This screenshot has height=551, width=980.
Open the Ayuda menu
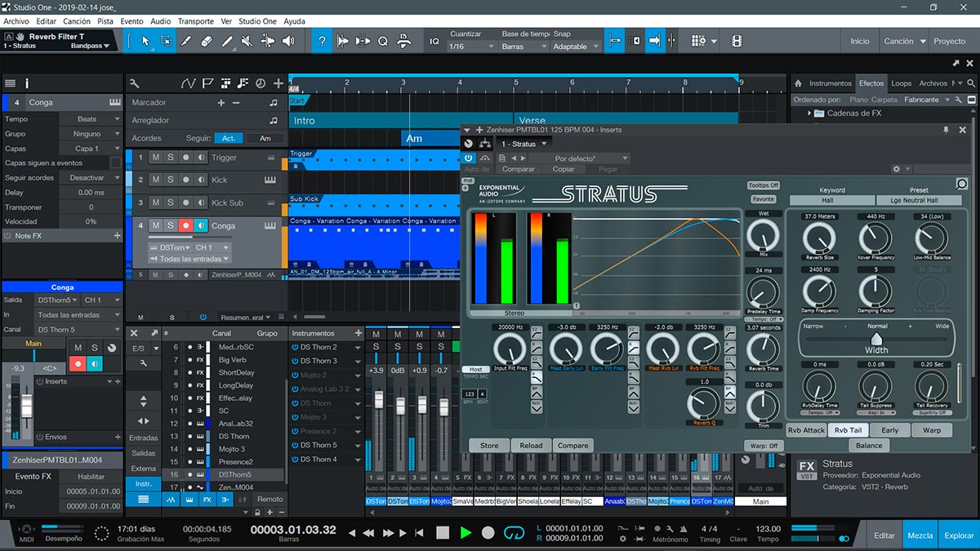294,21
